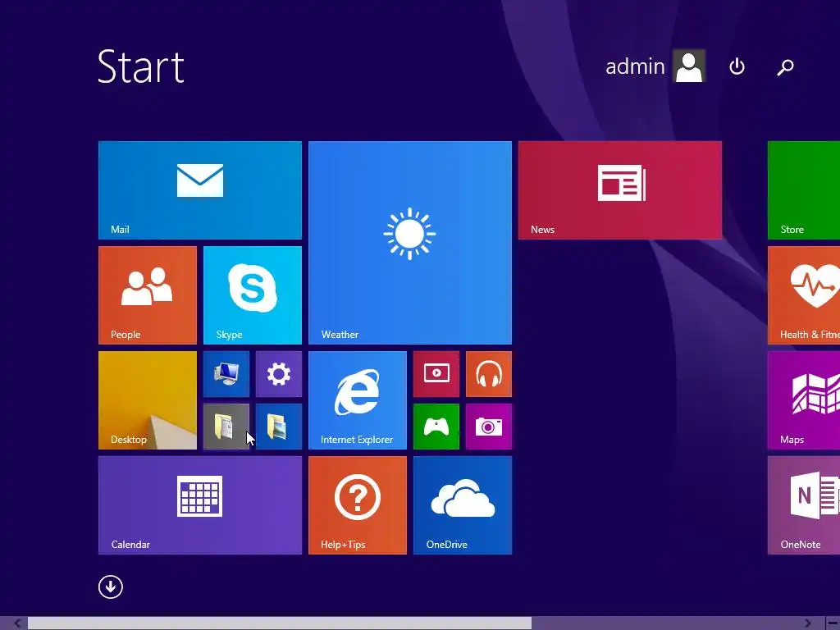Launch Internet Explorer tile
Viewport: 840px width, 630px height.
pos(358,400)
